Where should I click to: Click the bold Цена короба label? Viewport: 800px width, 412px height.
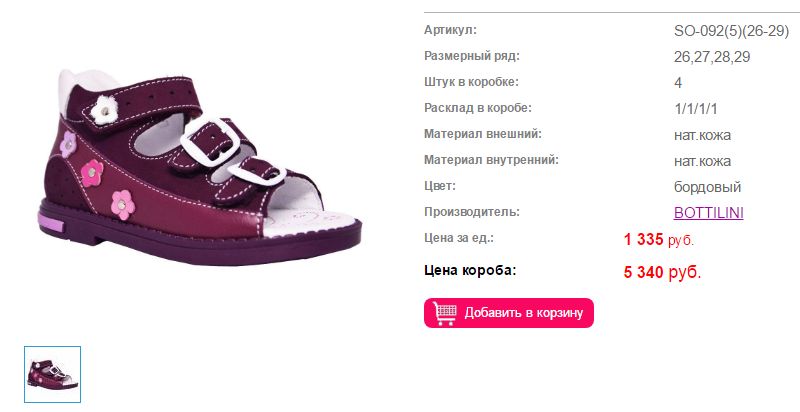tap(470, 270)
